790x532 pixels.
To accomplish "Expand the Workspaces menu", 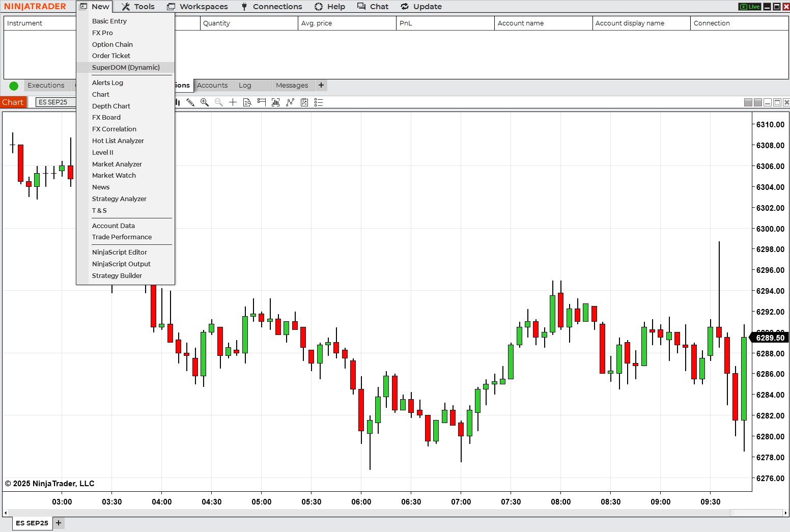I will point(197,7).
